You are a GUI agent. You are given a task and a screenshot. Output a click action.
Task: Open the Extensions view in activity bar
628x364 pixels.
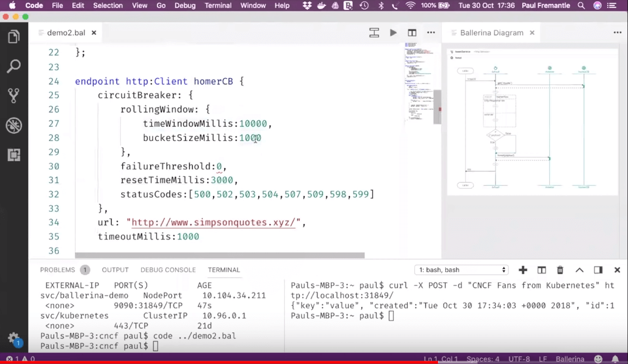tap(14, 155)
